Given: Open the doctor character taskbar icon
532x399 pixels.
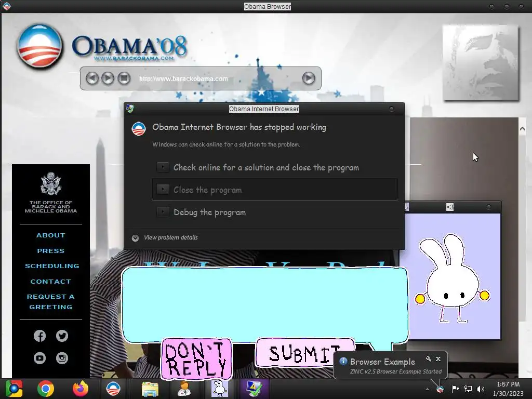Looking at the screenshot, I should click(184, 389).
